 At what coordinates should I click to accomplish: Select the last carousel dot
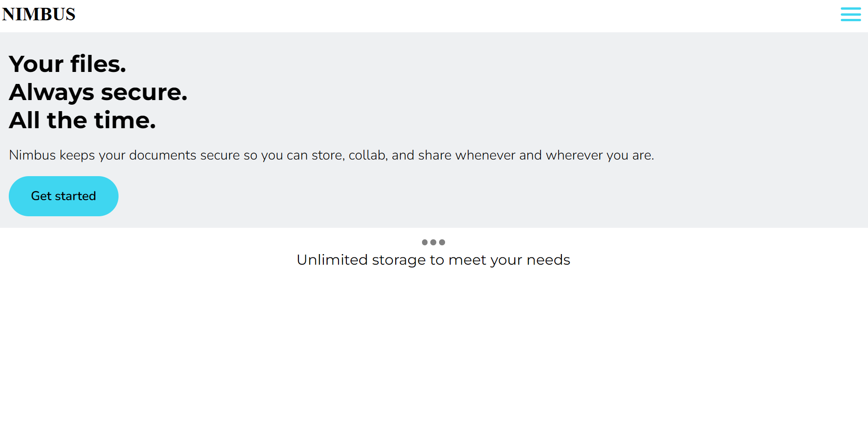click(x=442, y=242)
